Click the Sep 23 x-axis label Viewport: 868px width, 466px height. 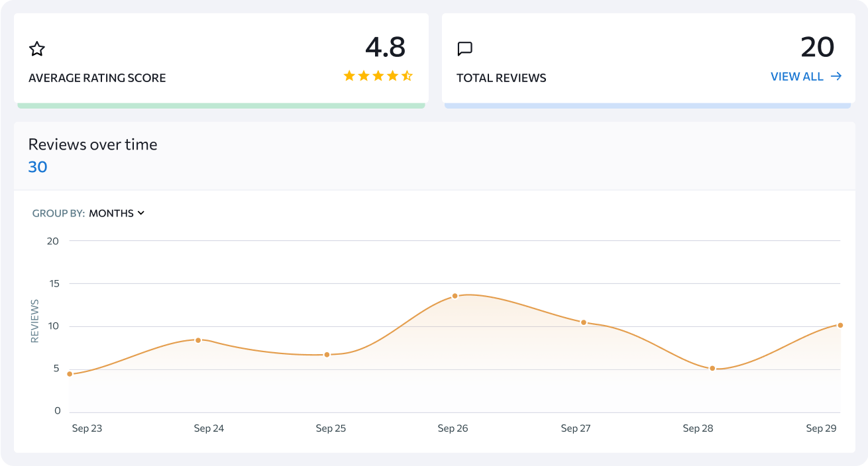point(87,428)
